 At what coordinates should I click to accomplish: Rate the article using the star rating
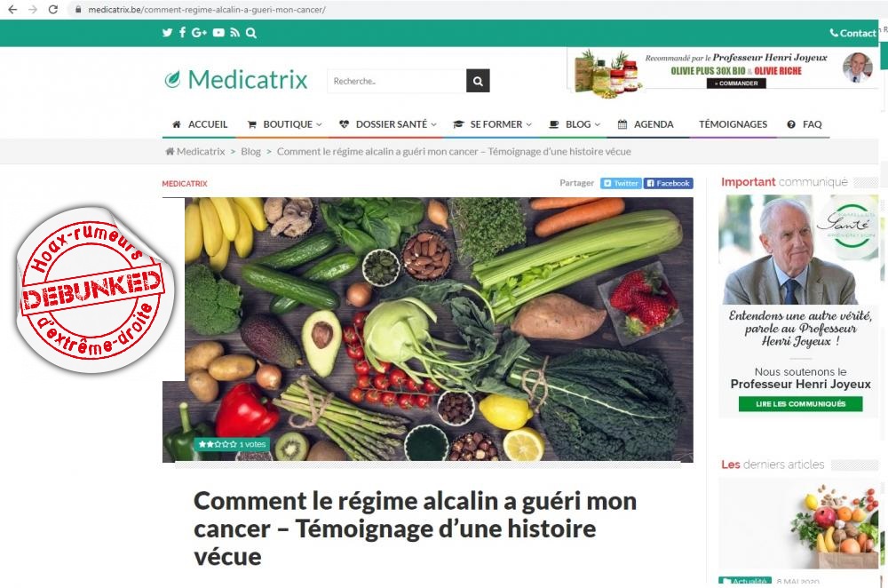click(x=218, y=445)
